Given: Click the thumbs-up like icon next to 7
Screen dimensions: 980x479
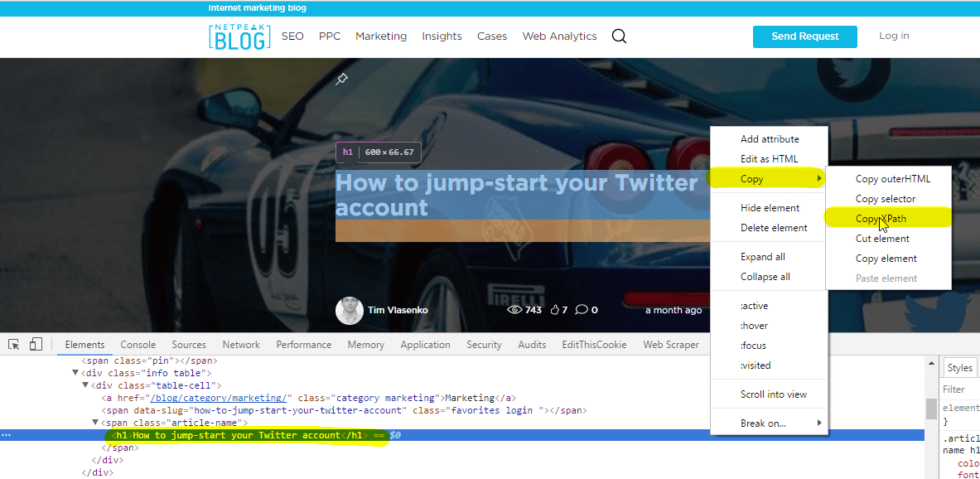Looking at the screenshot, I should pos(553,310).
